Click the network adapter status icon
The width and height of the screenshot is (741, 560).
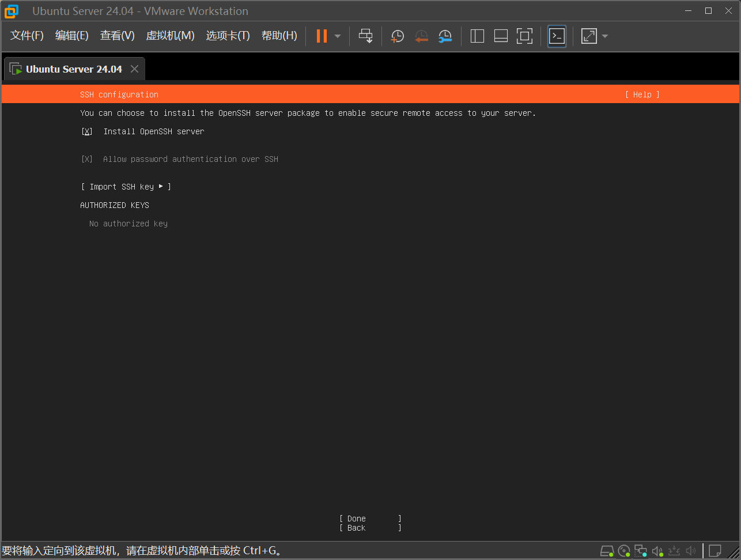641,551
